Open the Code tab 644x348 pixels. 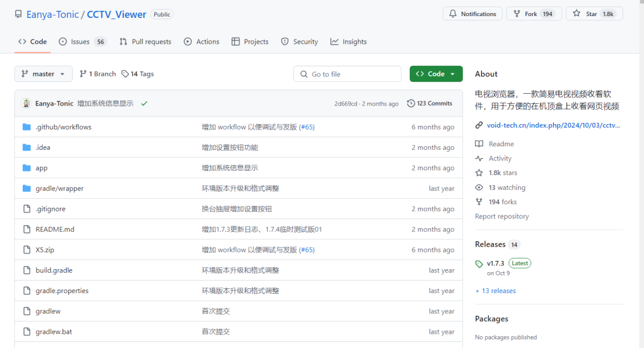coord(32,42)
